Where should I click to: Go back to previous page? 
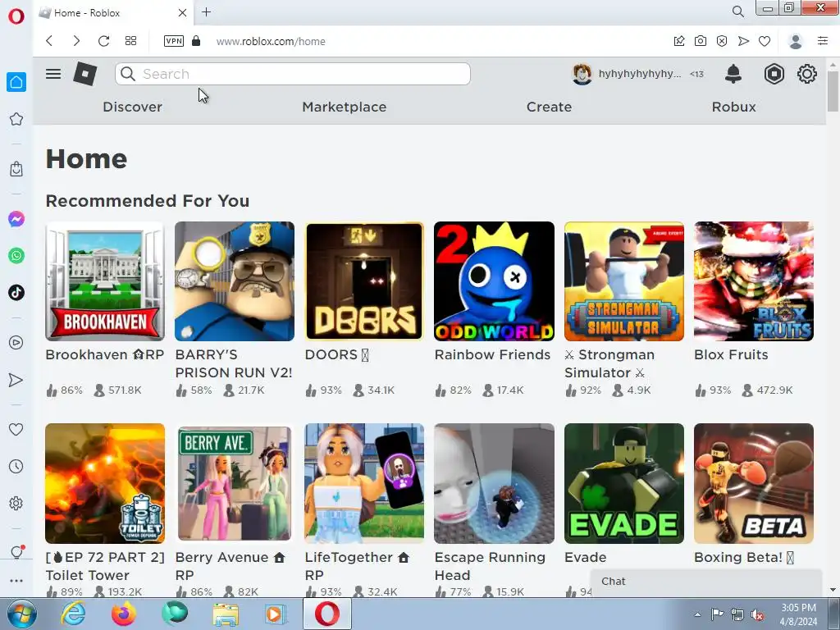click(x=49, y=41)
